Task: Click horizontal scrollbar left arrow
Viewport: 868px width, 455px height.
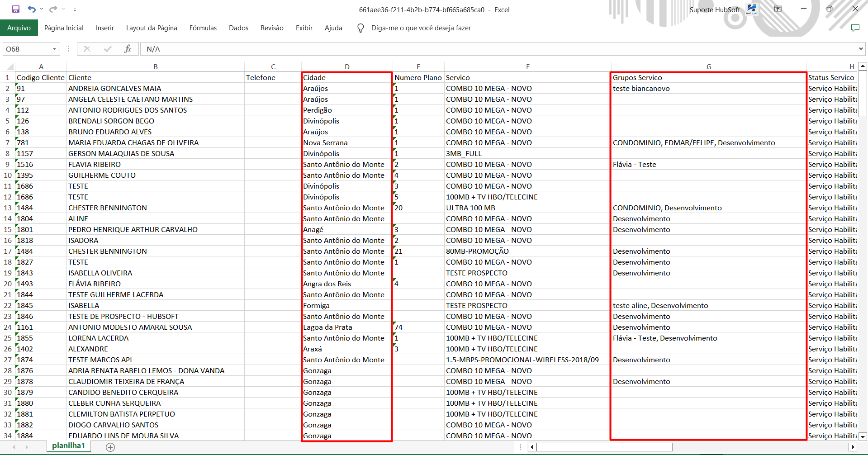Action: click(x=532, y=447)
